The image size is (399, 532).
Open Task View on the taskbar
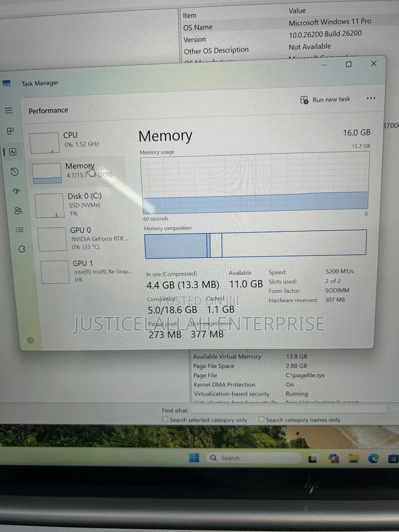[312, 458]
